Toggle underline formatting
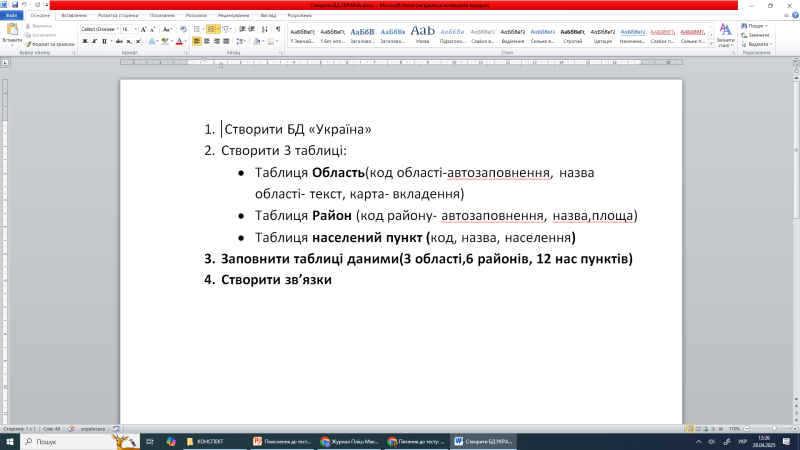The width and height of the screenshot is (800, 450). (103, 42)
